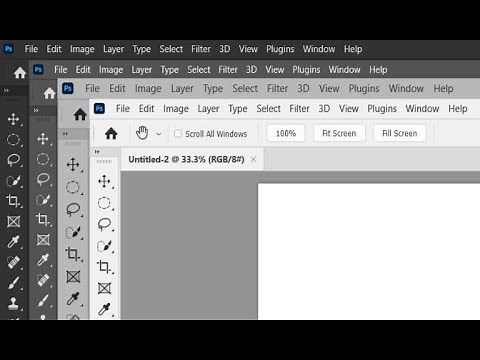Select the Crop tool in the light-theme toolbar
The height and width of the screenshot is (360, 480).
[x=104, y=267]
